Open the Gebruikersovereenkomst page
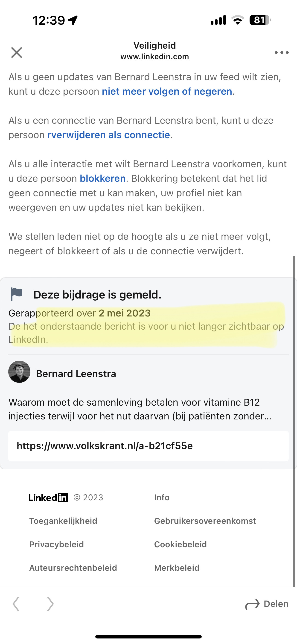The width and height of the screenshot is (297, 644). click(x=205, y=521)
